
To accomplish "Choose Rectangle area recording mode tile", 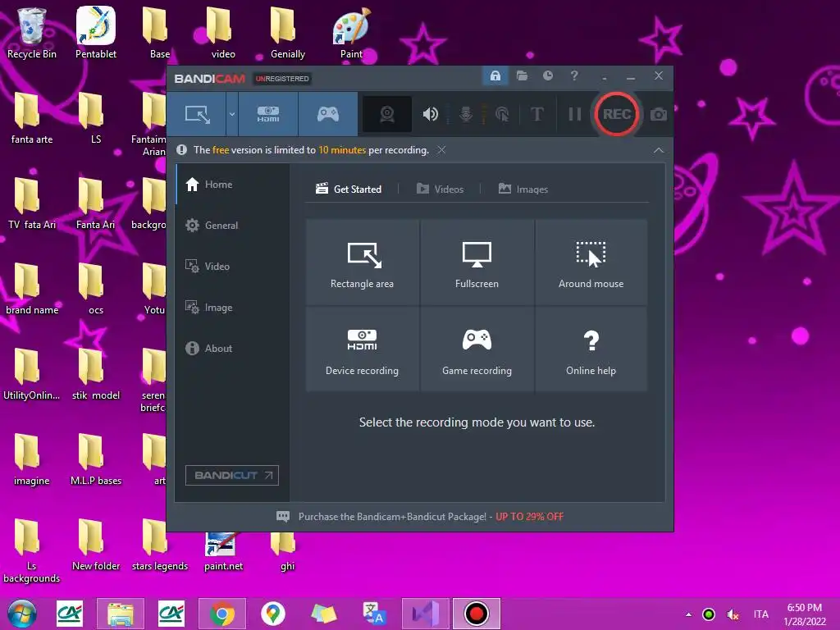I will (x=362, y=262).
